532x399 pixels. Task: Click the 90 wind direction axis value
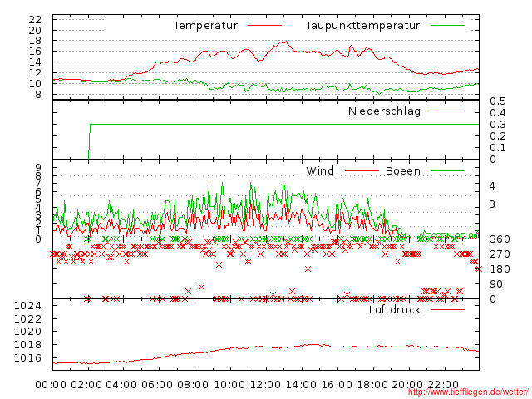496,284
